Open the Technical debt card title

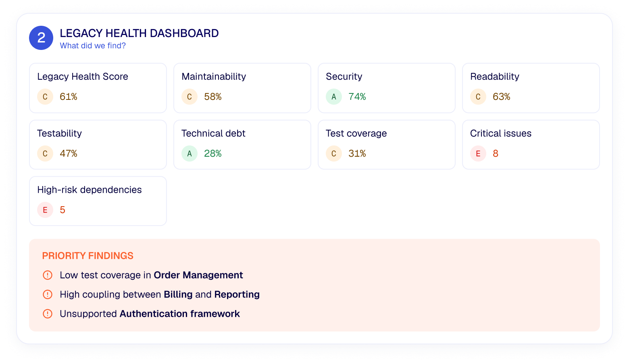[x=213, y=133]
